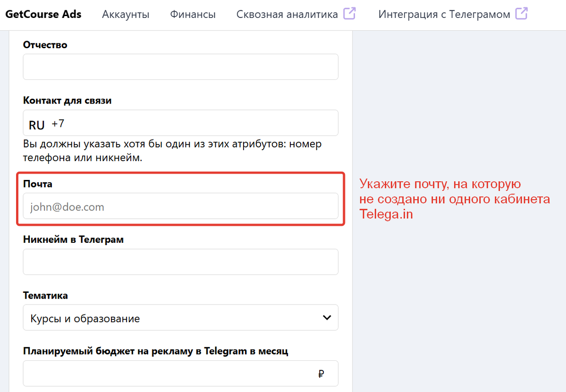Screen dimensions: 566x392
Task: Open the Финансы section
Action: (x=193, y=14)
